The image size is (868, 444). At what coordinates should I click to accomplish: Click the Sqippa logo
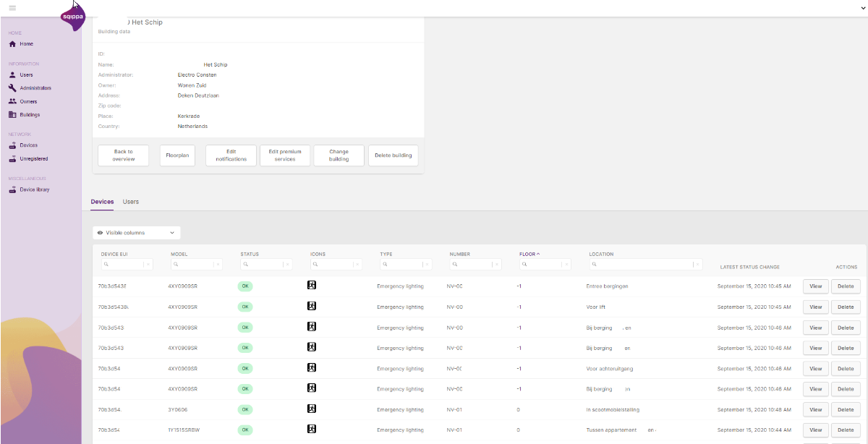[72, 17]
